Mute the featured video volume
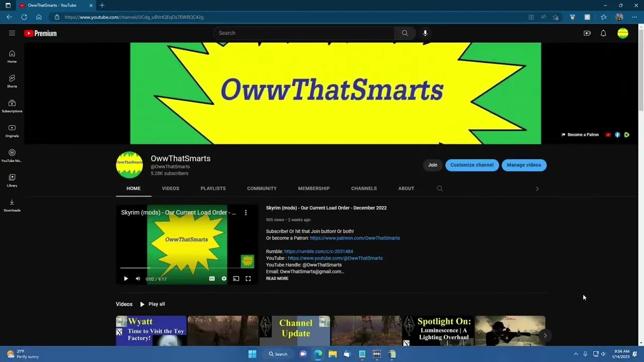The width and height of the screenshot is (644, 362). 138,279
